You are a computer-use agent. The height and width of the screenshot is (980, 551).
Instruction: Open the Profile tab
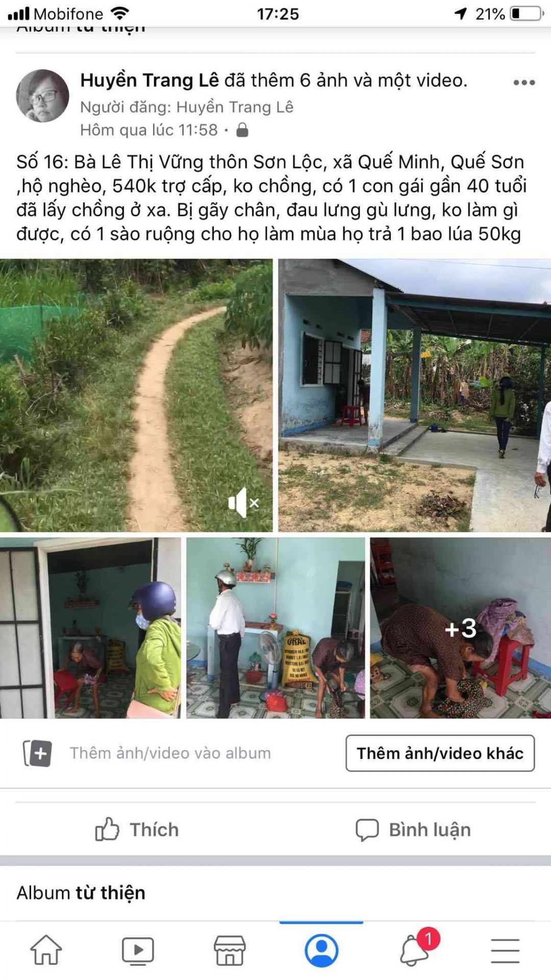[x=321, y=950]
